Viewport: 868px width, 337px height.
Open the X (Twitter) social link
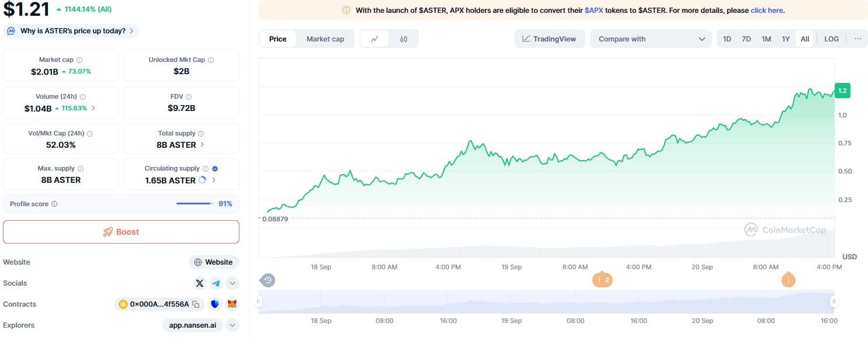(200, 283)
